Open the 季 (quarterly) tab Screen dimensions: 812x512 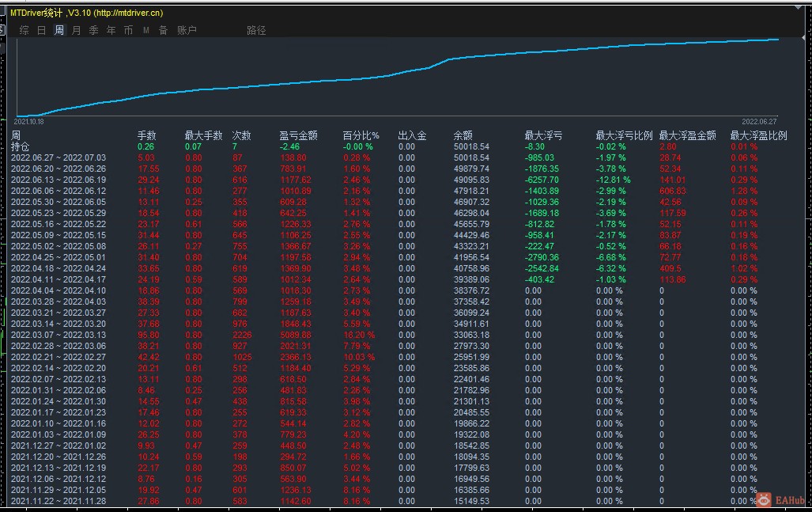click(x=93, y=30)
